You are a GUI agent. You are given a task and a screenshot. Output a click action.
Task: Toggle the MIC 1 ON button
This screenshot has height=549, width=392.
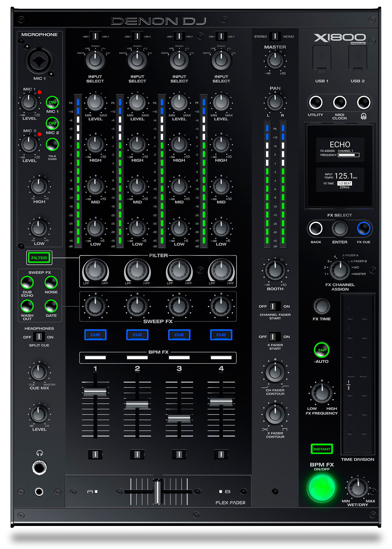(x=52, y=102)
